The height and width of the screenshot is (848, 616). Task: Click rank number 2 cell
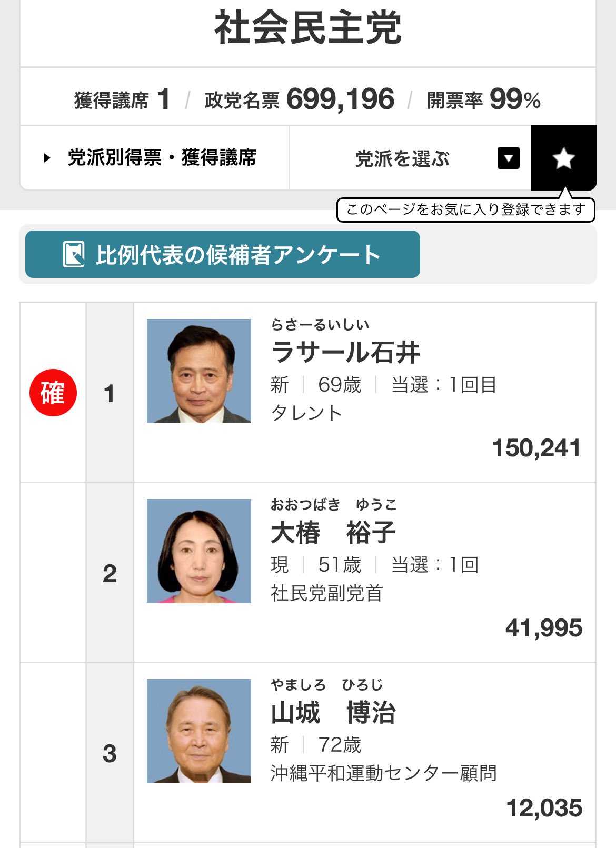coord(110,573)
